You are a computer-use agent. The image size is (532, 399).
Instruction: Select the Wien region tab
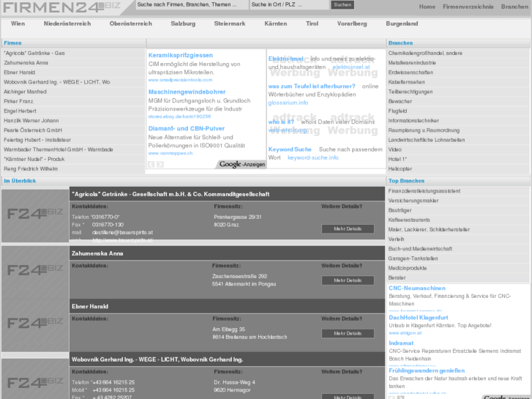pyautogui.click(x=18, y=23)
